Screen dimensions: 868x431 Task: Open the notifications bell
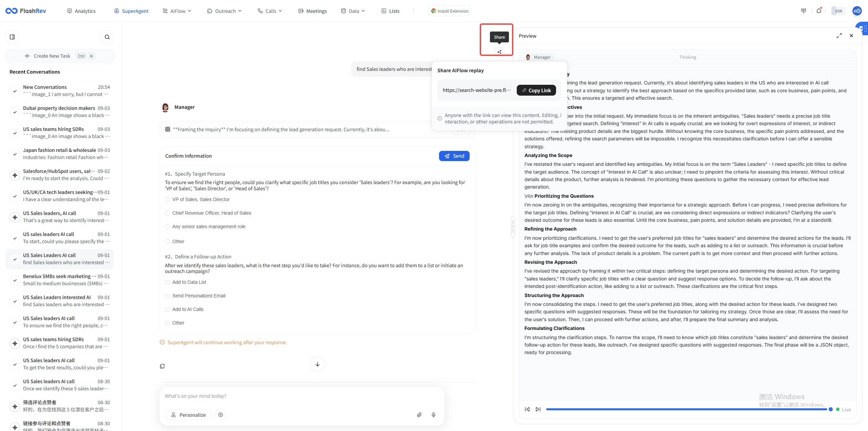(x=819, y=11)
